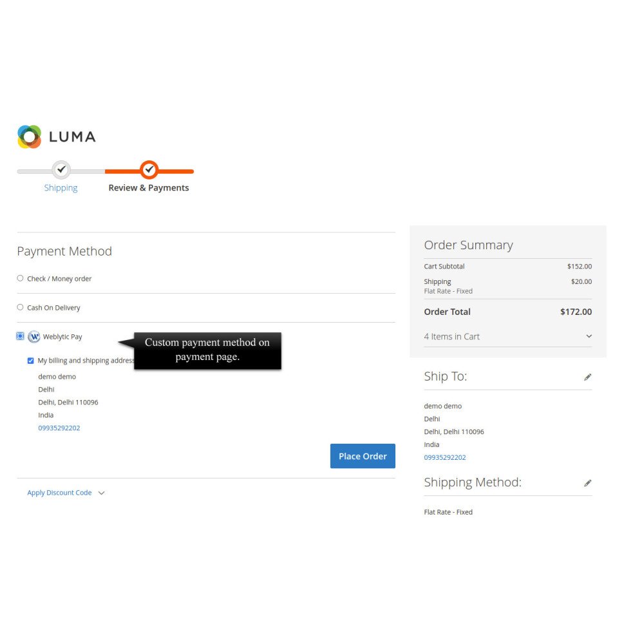Click the Shipping step checkmark circle
Screen dimensions: 644x644
[61, 169]
